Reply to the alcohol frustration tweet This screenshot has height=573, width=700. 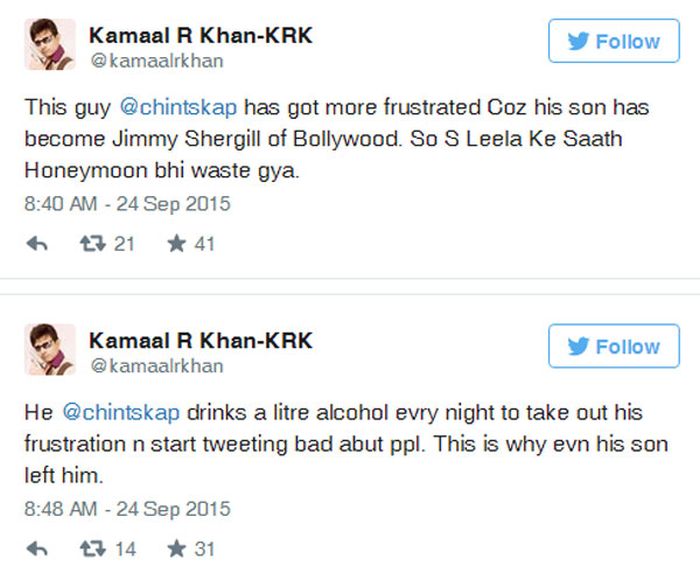(x=37, y=549)
